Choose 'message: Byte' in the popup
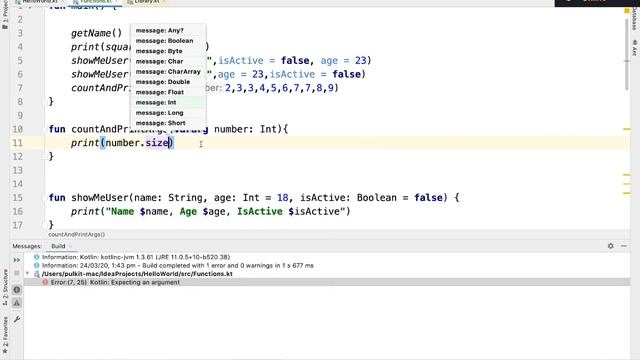Viewport: 640px width, 360px height. pos(168,51)
